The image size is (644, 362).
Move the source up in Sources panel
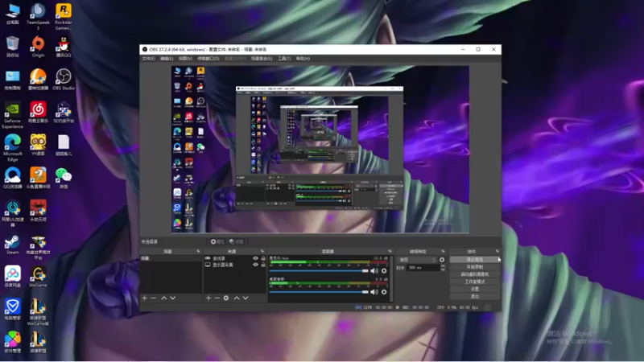pos(237,298)
